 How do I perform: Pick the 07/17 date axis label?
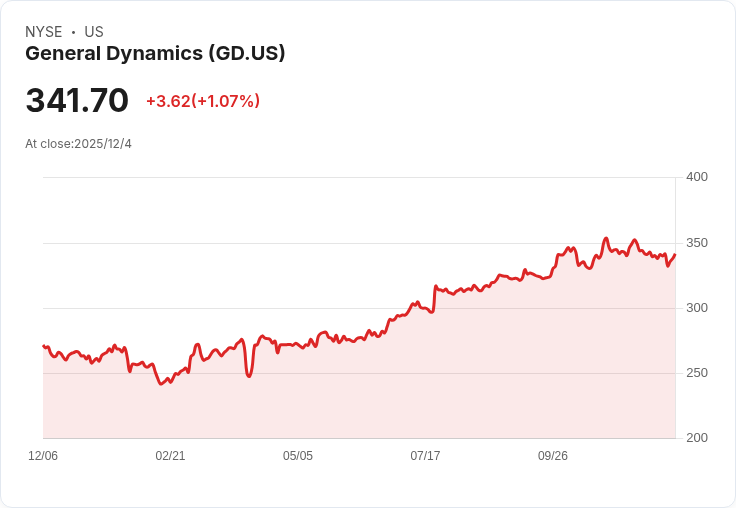[x=425, y=456]
